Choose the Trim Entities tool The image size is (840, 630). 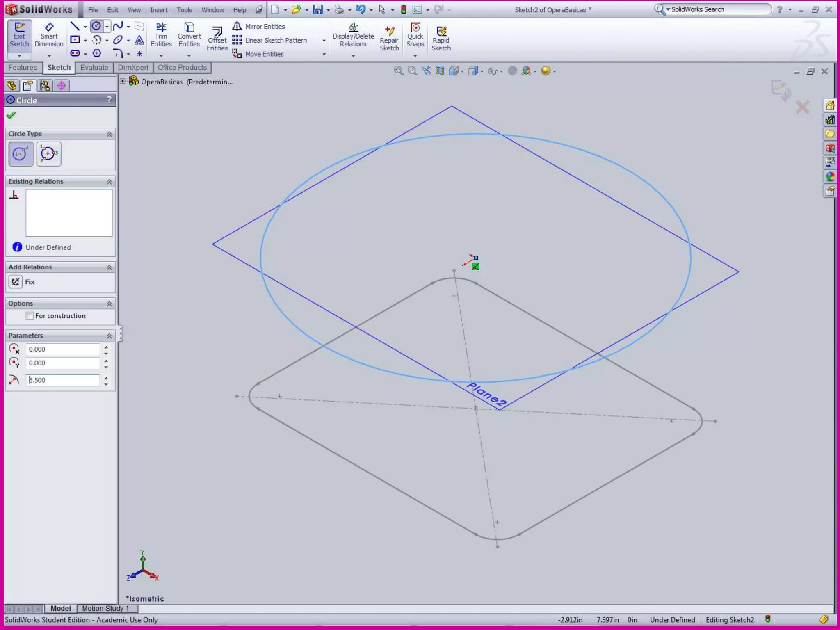coord(161,35)
